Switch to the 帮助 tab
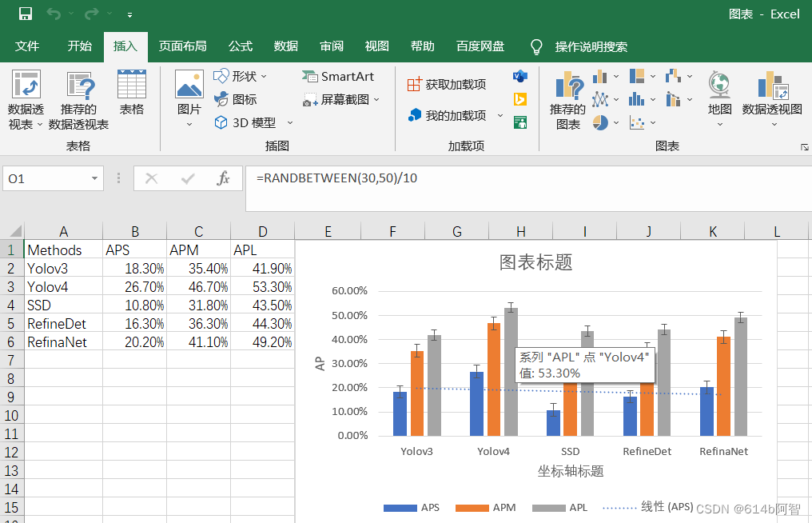This screenshot has width=812, height=523. (x=423, y=46)
